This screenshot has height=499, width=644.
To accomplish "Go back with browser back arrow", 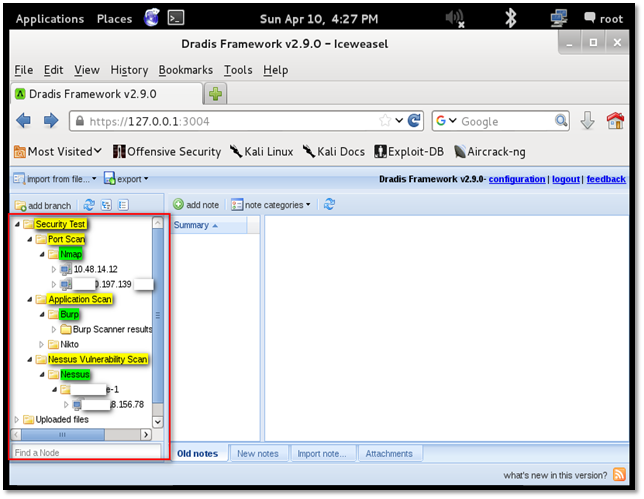I will (25, 121).
